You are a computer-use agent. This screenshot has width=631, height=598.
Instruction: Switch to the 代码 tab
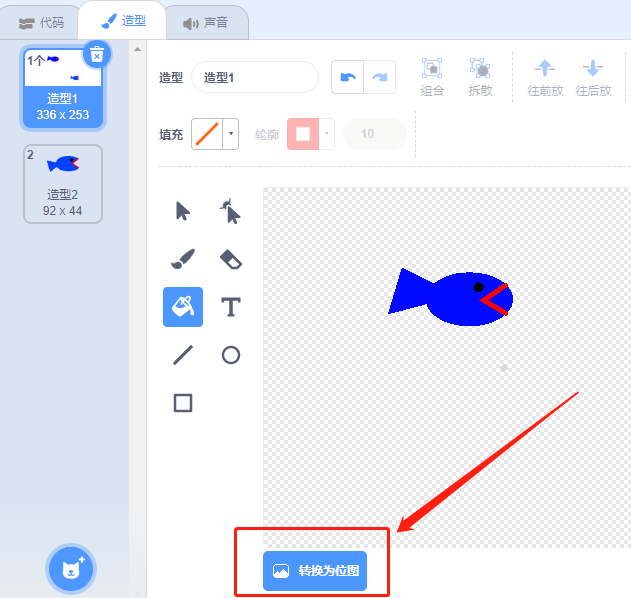tap(41, 23)
